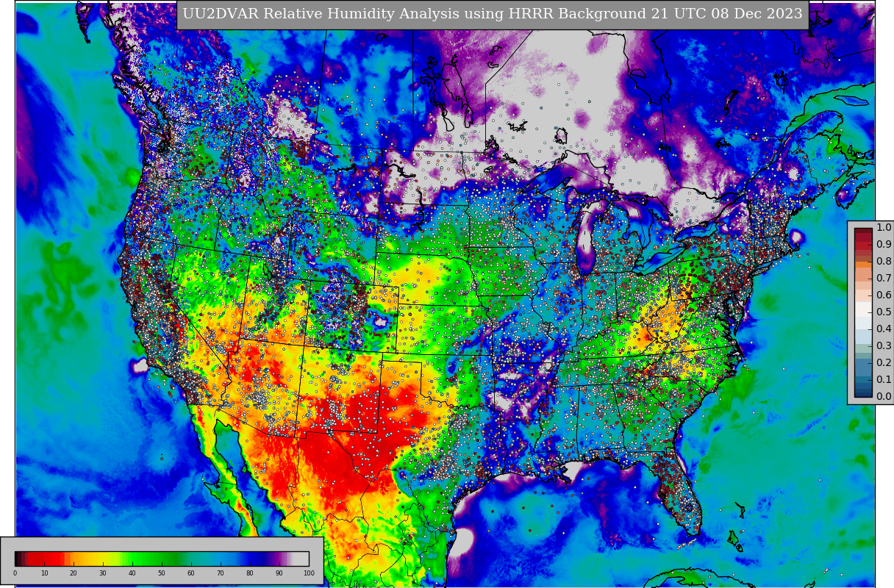The width and height of the screenshot is (894, 588).
Task: Click the 0.2 label on the vertical legend
Action: pyautogui.click(x=884, y=363)
